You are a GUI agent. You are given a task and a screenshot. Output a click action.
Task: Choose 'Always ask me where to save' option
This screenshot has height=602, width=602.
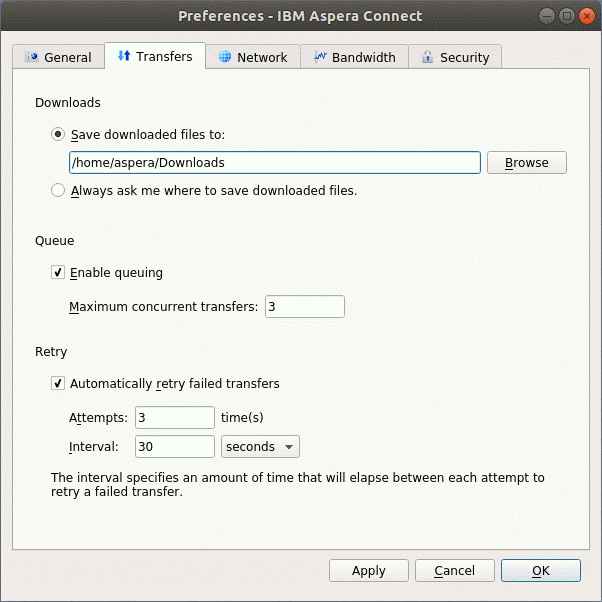pyautogui.click(x=58, y=190)
